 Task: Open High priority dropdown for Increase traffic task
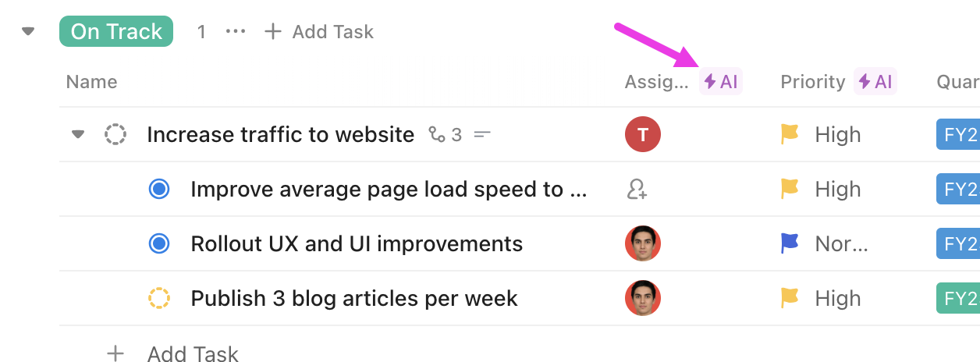coord(822,135)
